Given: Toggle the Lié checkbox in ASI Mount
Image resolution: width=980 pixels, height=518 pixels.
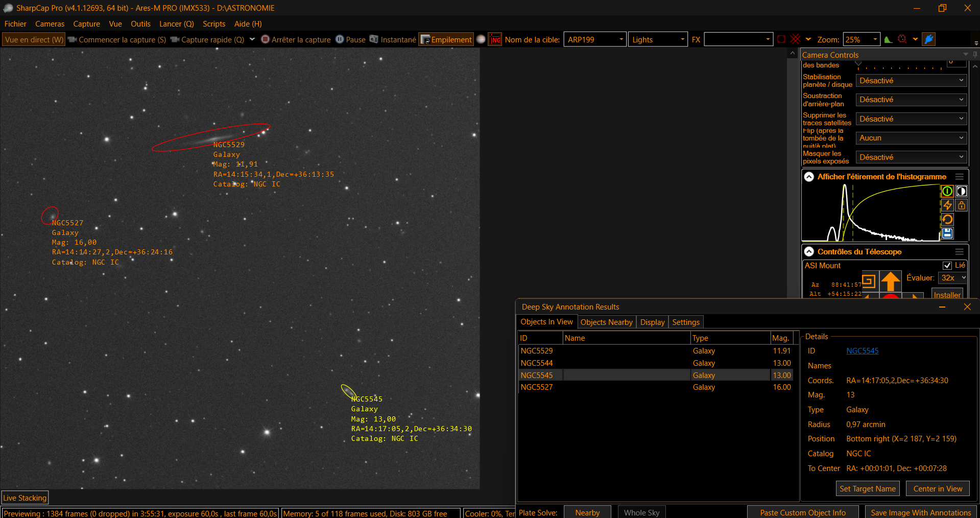Looking at the screenshot, I should [947, 266].
